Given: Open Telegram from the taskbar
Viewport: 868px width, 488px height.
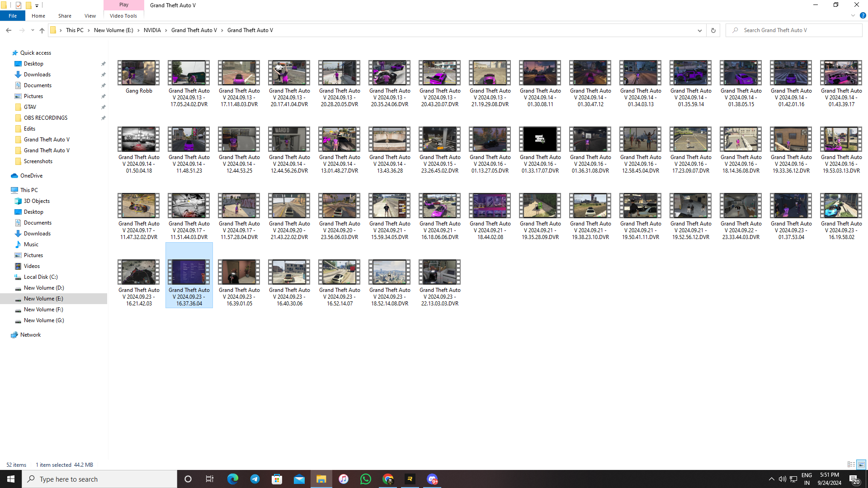Looking at the screenshot, I should [255, 479].
